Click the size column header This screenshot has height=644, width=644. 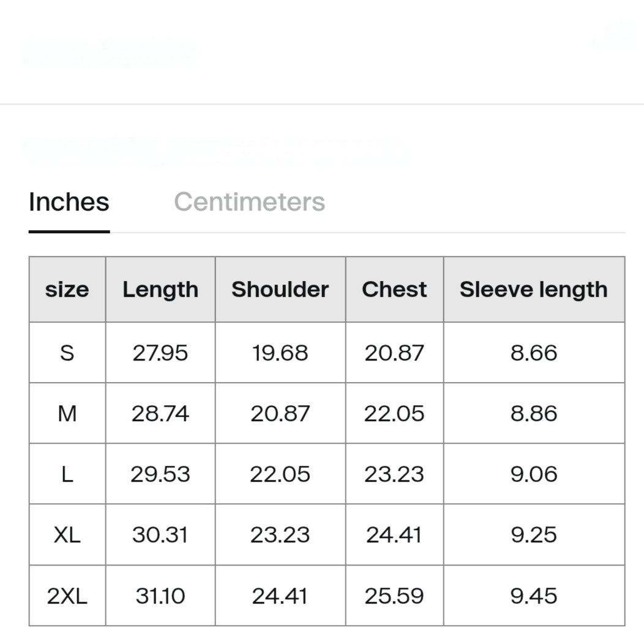click(67, 290)
